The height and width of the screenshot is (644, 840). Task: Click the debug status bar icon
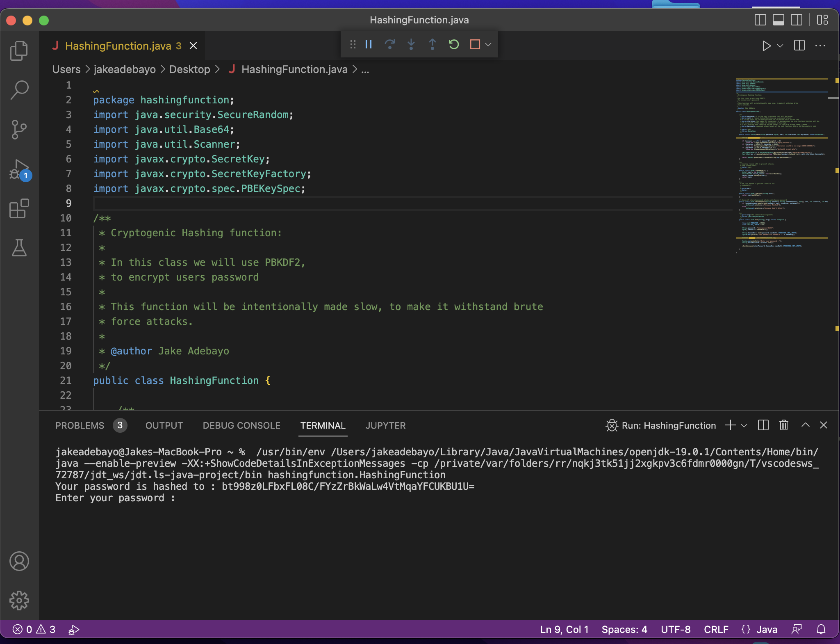click(74, 629)
